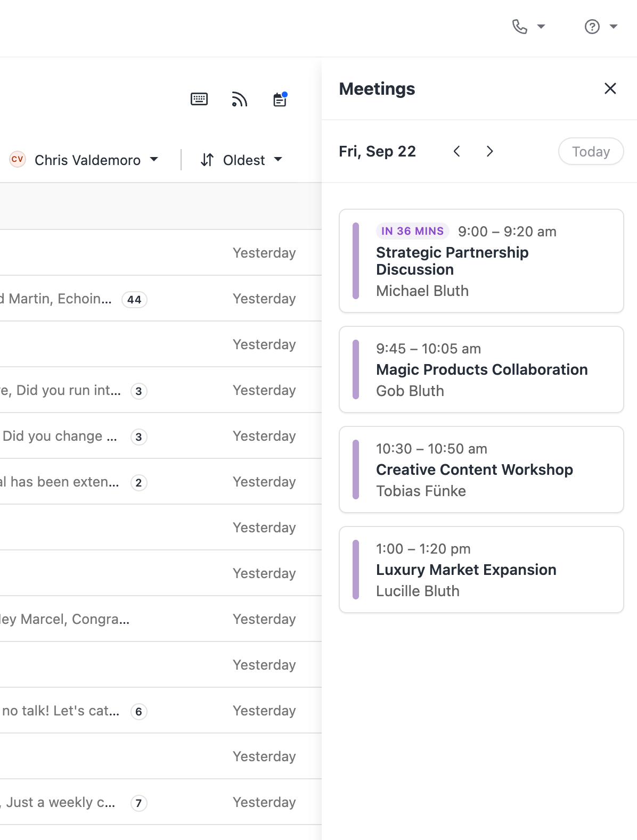
Task: Select the Creative Content Workshop meeting
Action: click(x=481, y=470)
